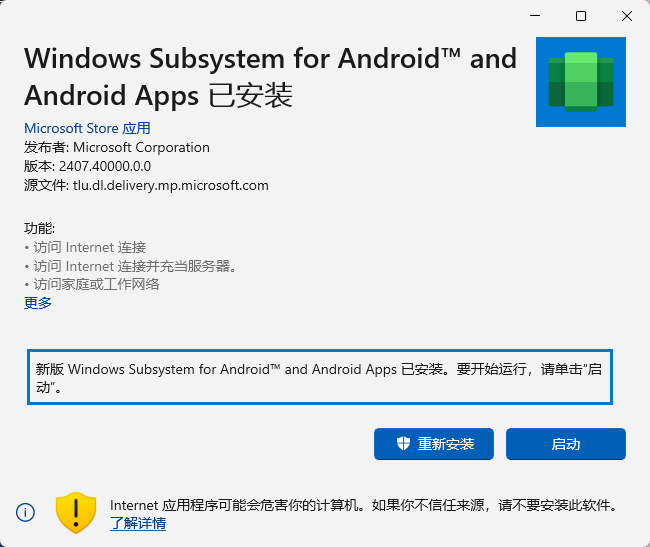Click the 重新安装 reinstall button

click(x=434, y=444)
